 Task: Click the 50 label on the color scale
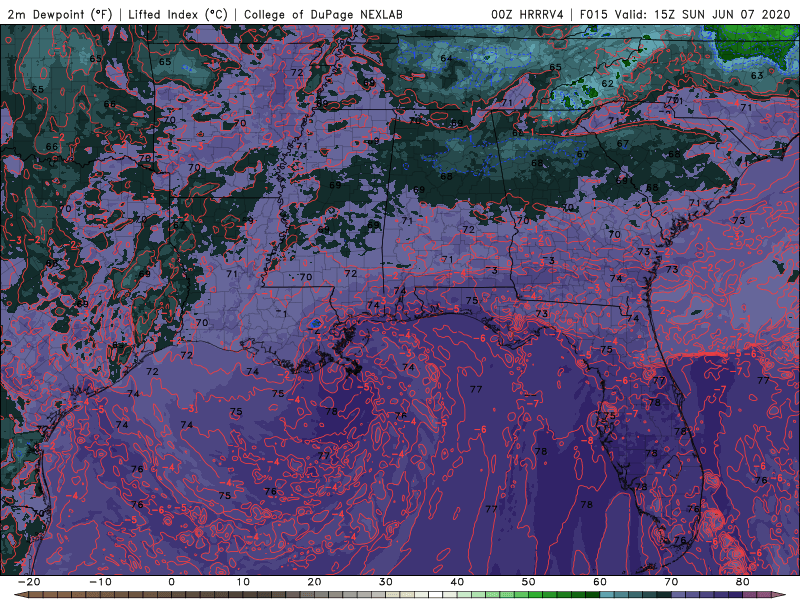529,582
